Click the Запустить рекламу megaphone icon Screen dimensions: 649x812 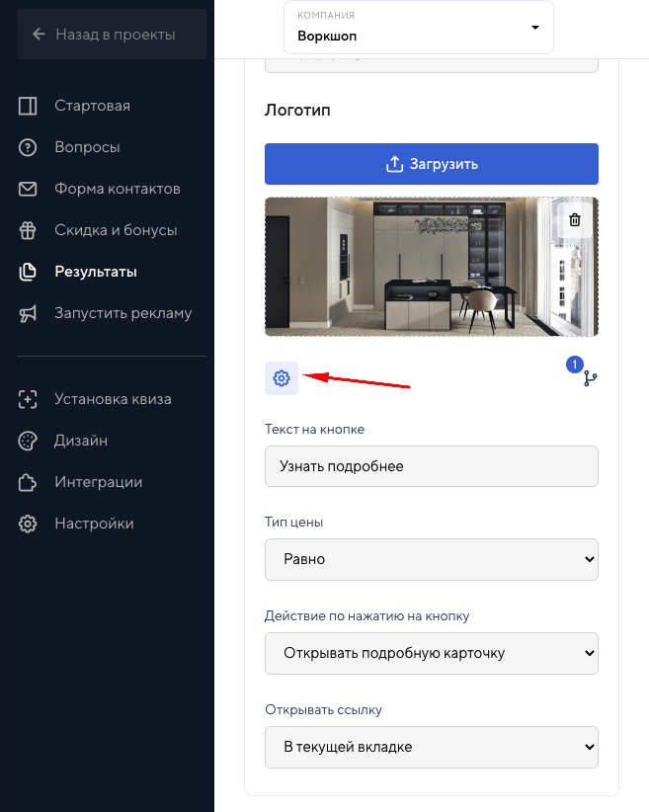[28, 313]
